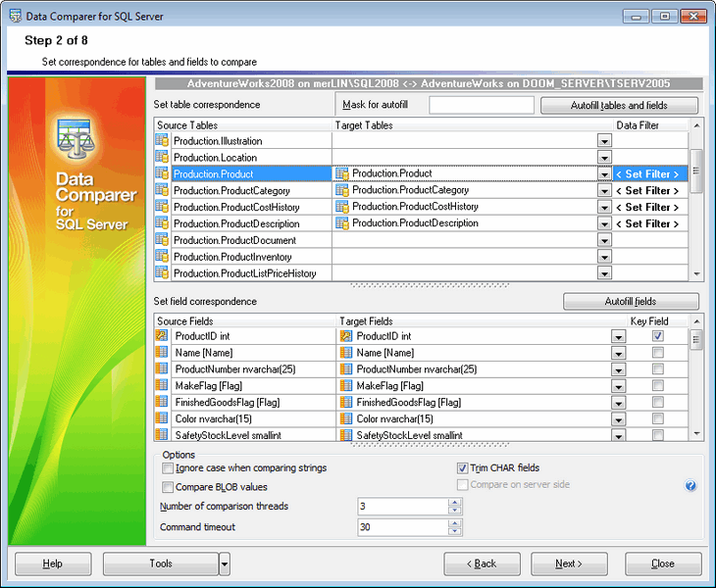Click the target icon of Production.ProductCategory
This screenshot has height=588, width=716.
pyautogui.click(x=342, y=190)
